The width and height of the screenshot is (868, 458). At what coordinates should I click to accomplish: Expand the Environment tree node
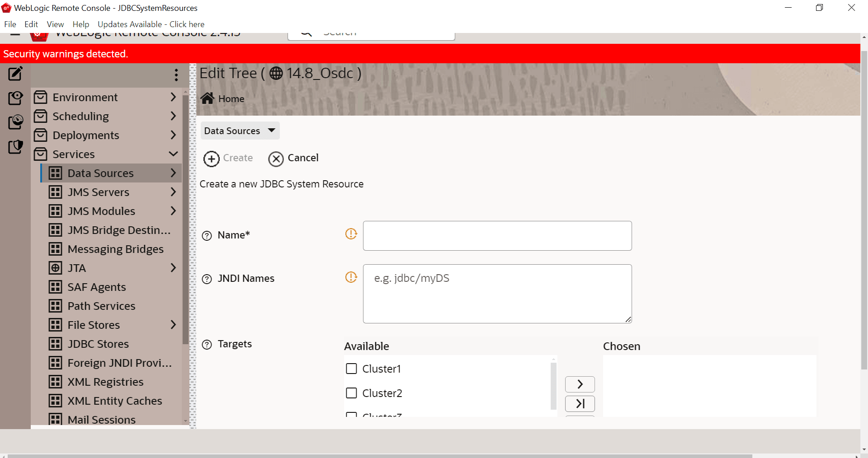click(x=173, y=97)
